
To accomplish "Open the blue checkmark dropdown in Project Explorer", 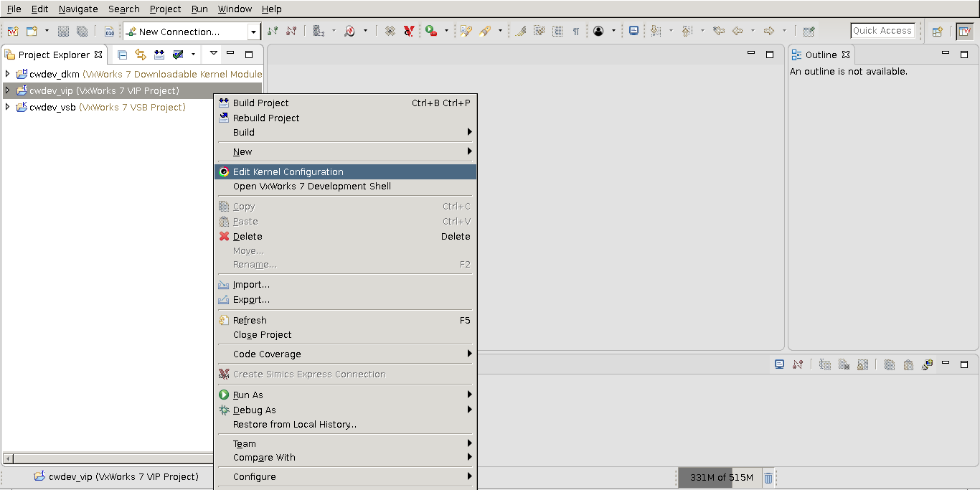I will [193, 55].
